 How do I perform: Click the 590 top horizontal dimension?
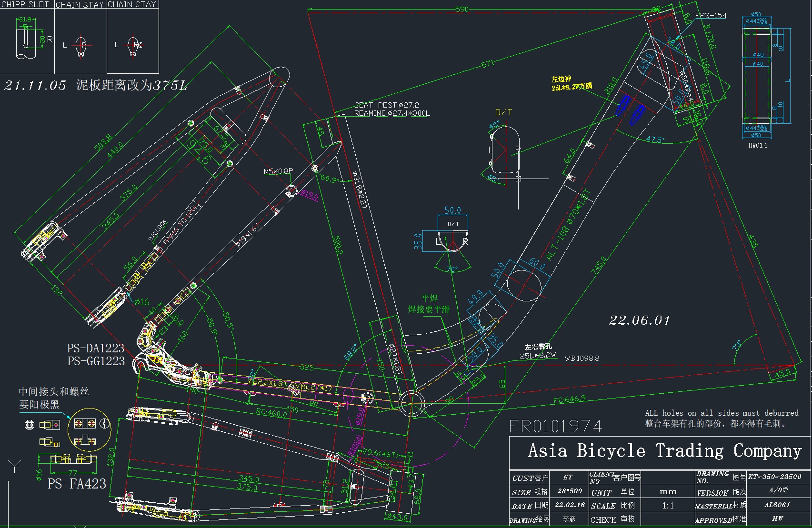[461, 9]
